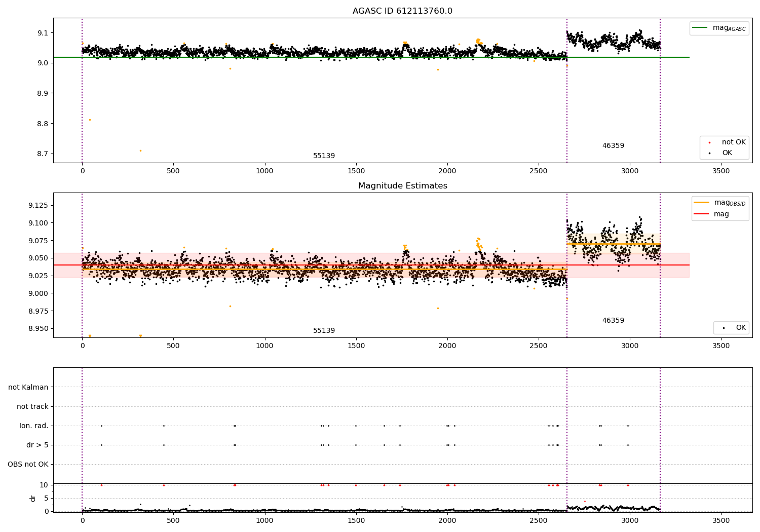Click the '8.950' y-axis tick label
Viewport: 760px width, 532px height.
pos(39,328)
